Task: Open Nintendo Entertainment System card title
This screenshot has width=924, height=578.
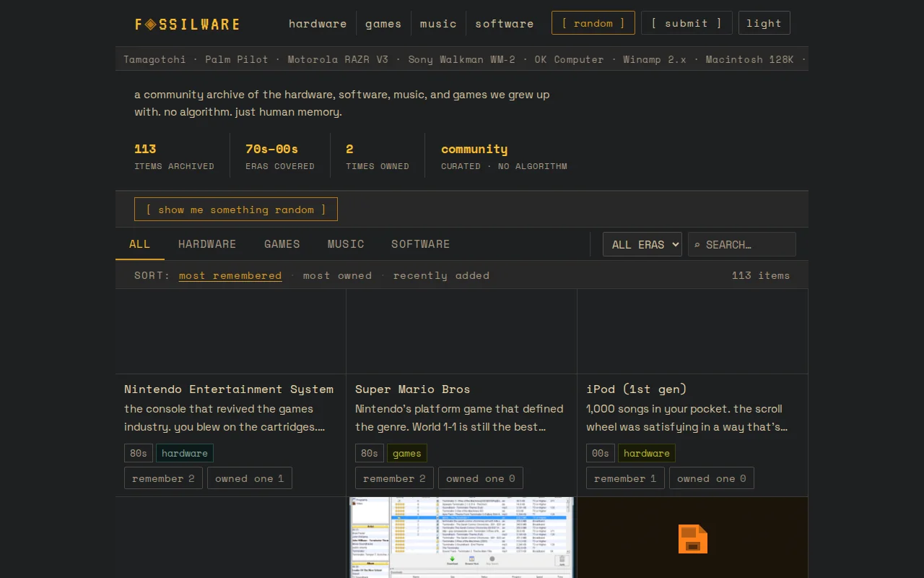Action: (229, 389)
